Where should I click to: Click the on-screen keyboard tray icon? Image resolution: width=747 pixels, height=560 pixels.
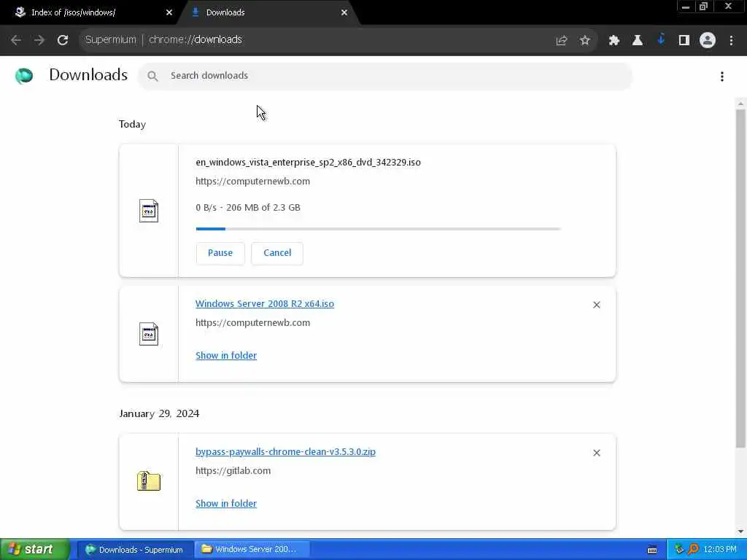click(652, 550)
